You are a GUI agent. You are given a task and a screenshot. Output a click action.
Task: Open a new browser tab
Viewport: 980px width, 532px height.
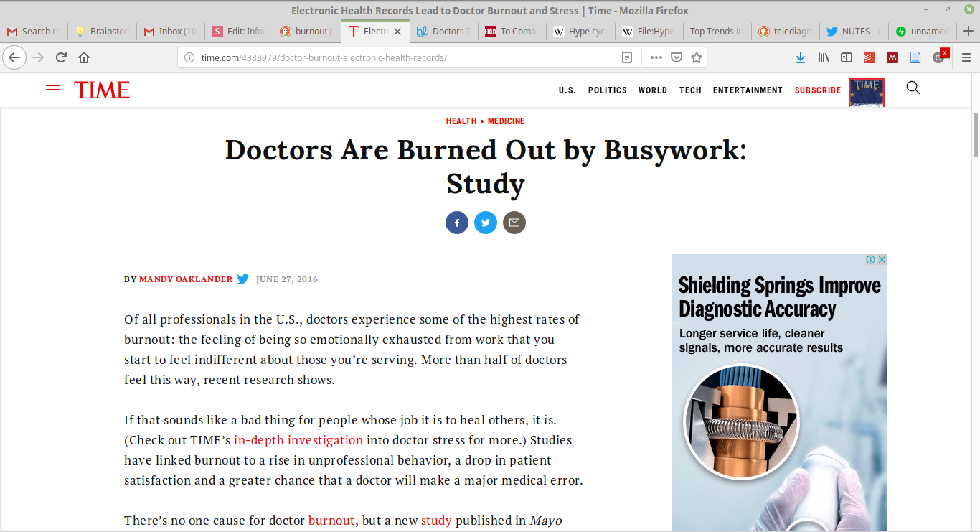[x=968, y=31]
